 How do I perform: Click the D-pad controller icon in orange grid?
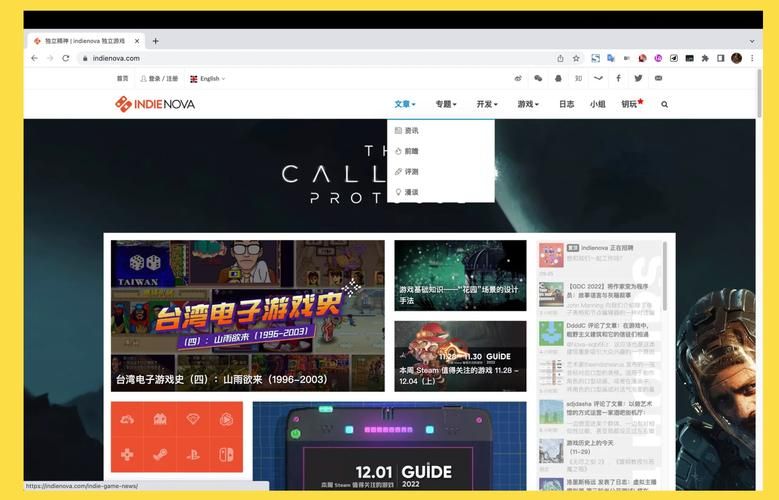tap(127, 454)
